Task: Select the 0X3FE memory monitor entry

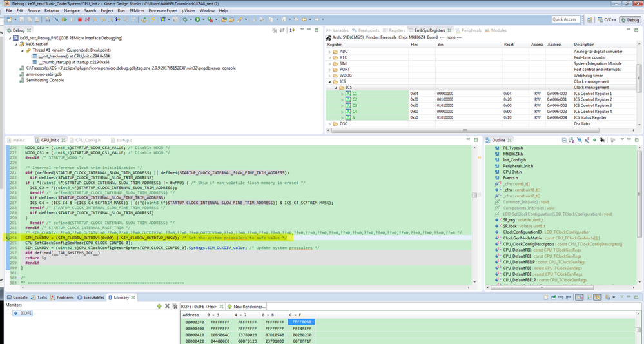Action: pyautogui.click(x=25, y=313)
